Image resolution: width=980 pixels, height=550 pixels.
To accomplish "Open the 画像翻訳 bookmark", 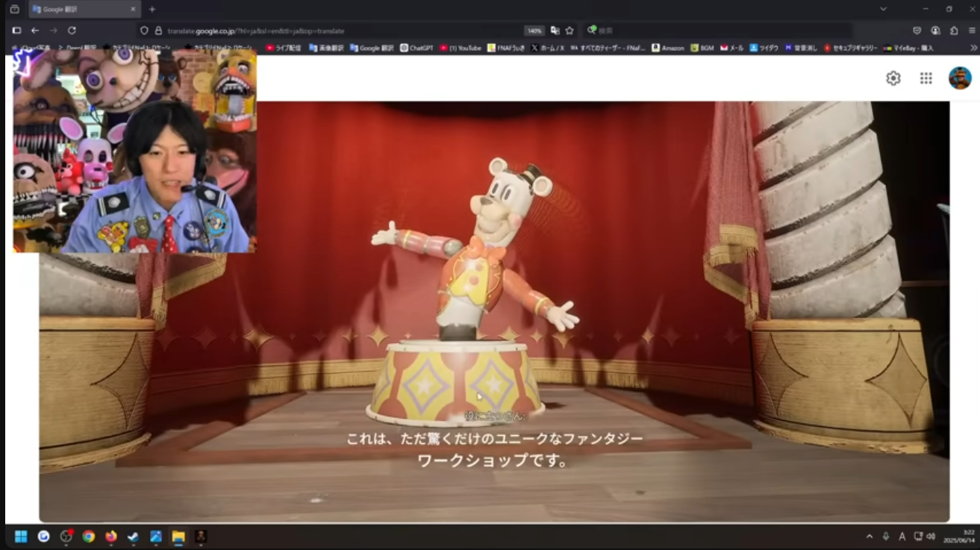I will [x=325, y=48].
